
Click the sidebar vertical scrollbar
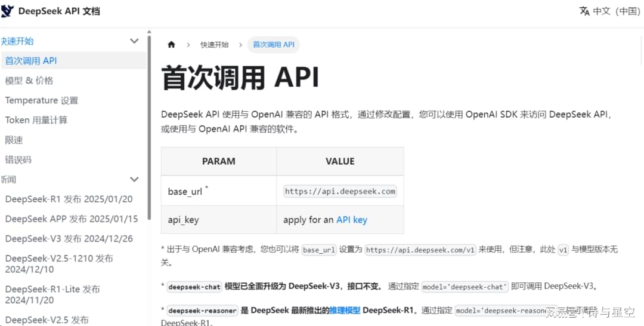(x=149, y=127)
